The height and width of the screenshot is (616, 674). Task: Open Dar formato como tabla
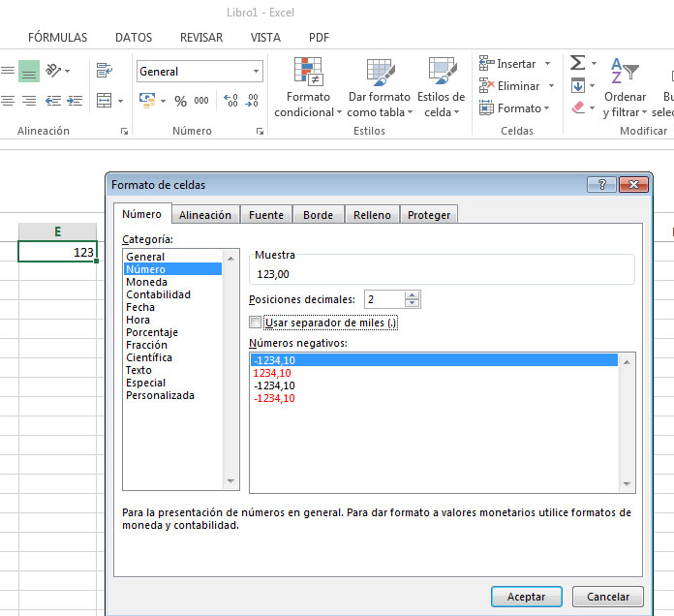pyautogui.click(x=380, y=88)
